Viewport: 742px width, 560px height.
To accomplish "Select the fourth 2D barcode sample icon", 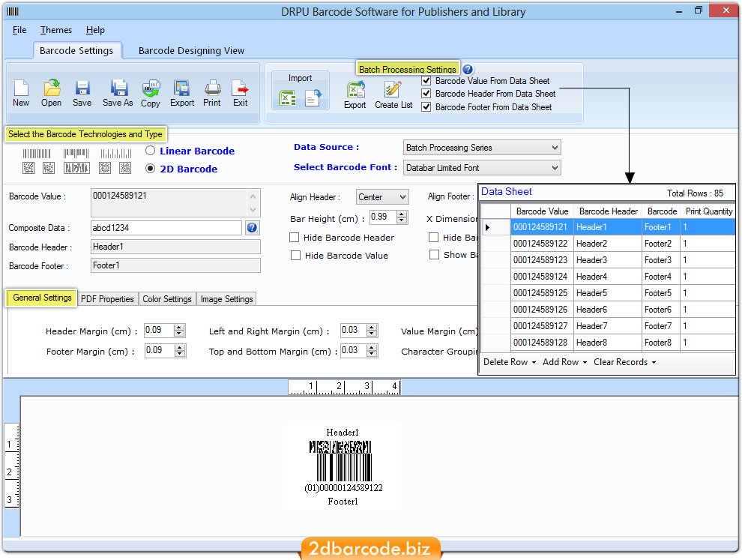I will tap(105, 168).
